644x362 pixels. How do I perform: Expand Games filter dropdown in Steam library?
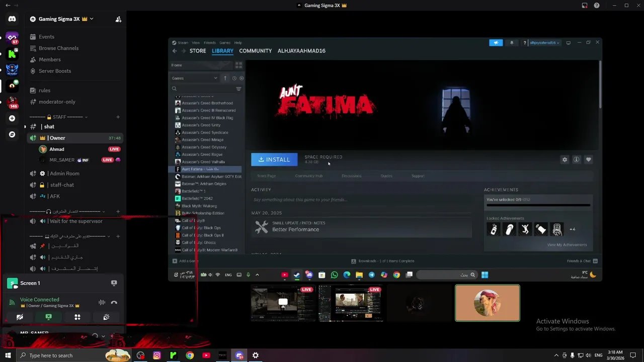tap(195, 78)
